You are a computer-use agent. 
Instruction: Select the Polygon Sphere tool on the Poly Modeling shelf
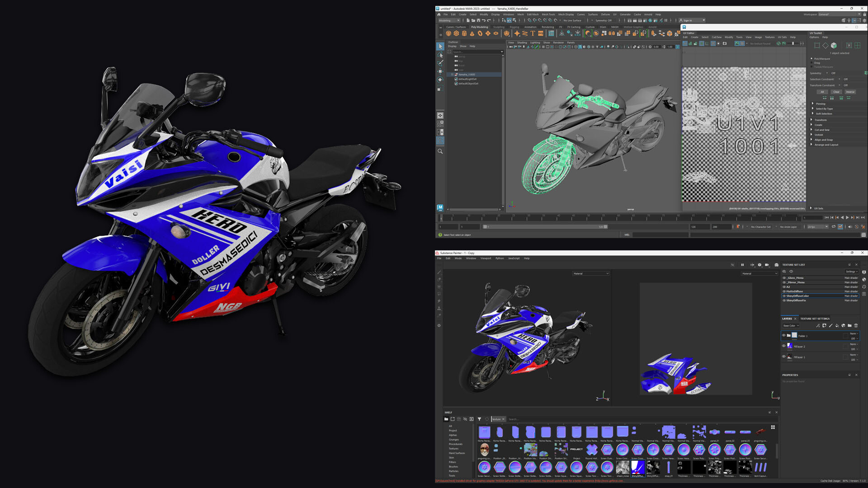[448, 33]
